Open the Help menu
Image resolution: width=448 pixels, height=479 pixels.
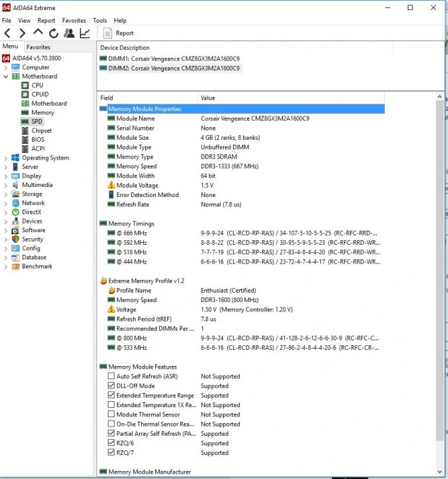coord(120,21)
